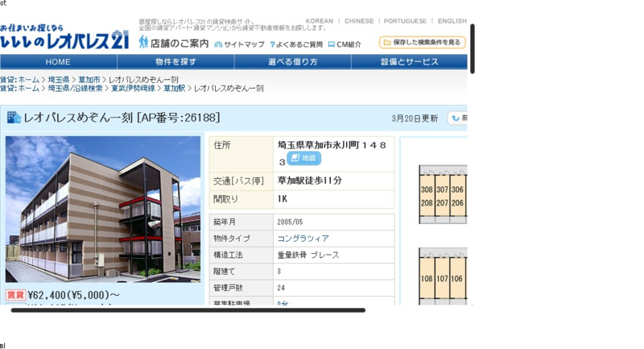The image size is (644, 349).
Task: Click ホーム in the second breadcrumb row
Action: [29, 89]
